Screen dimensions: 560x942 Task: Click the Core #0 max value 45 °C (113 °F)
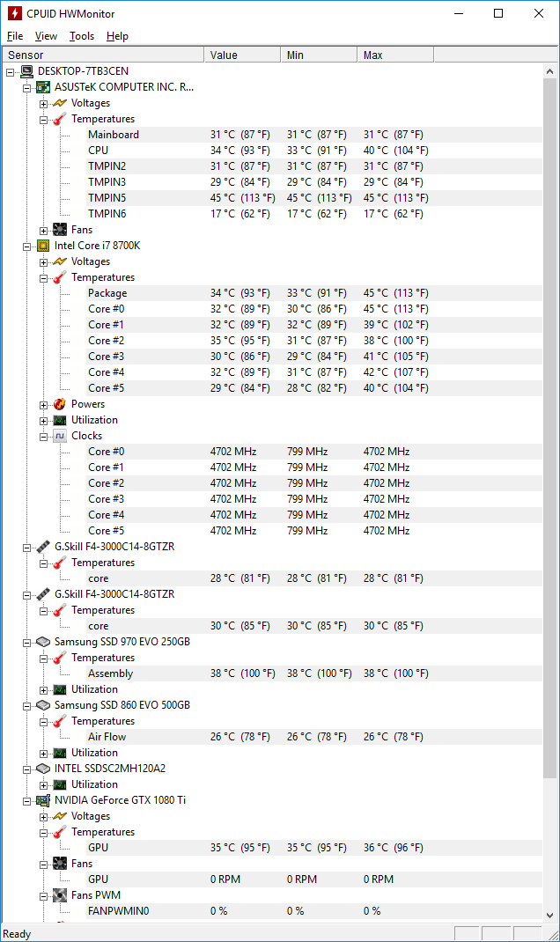[x=396, y=309]
